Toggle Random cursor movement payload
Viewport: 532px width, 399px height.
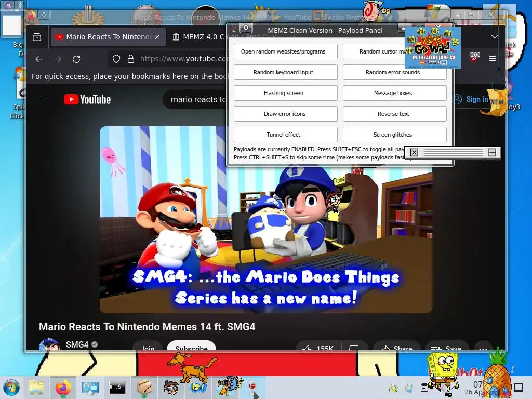[x=374, y=51]
